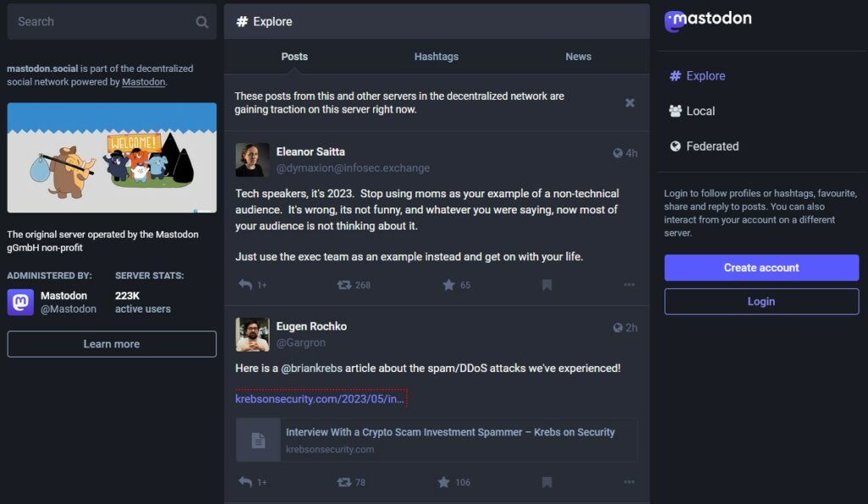Click the Local people icon
This screenshot has height=504, width=868.
point(675,111)
